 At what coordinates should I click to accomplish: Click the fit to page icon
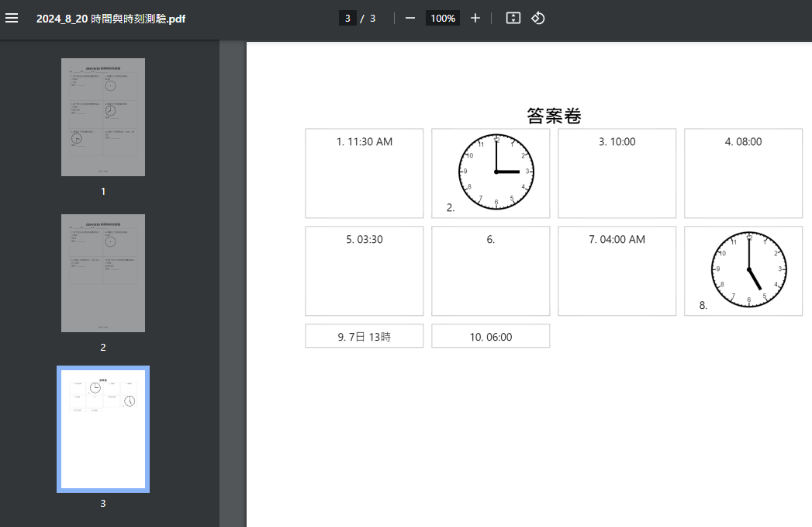[513, 18]
